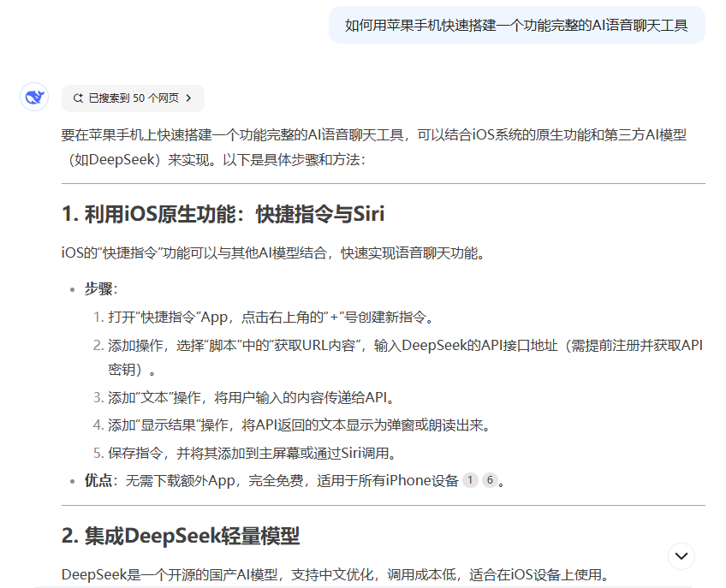Click the heading 集成DeepSeek轻量模型
726x588 pixels.
point(181,536)
